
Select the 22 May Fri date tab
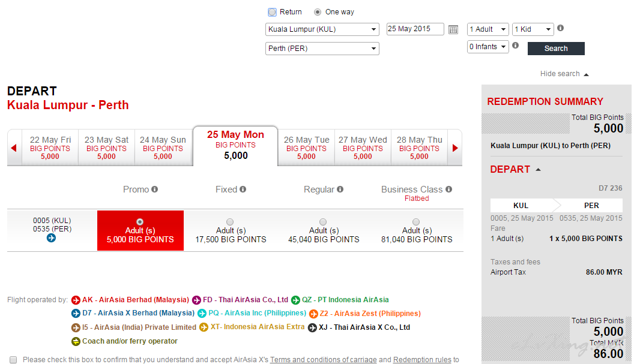(50, 148)
